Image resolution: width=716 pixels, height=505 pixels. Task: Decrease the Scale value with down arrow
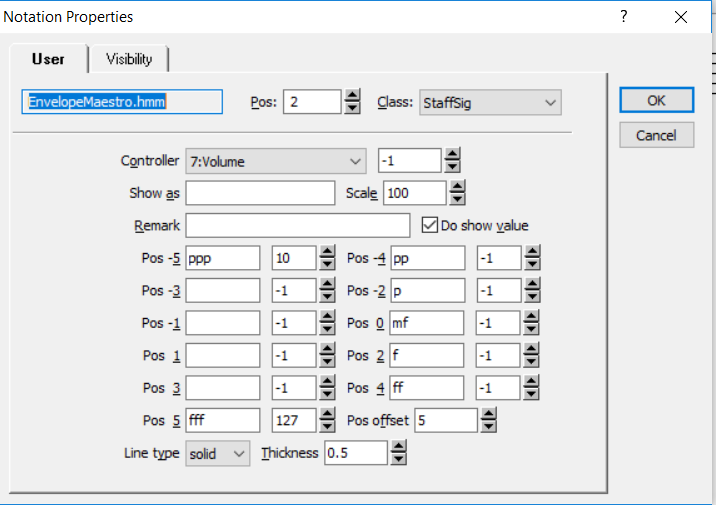(x=457, y=199)
